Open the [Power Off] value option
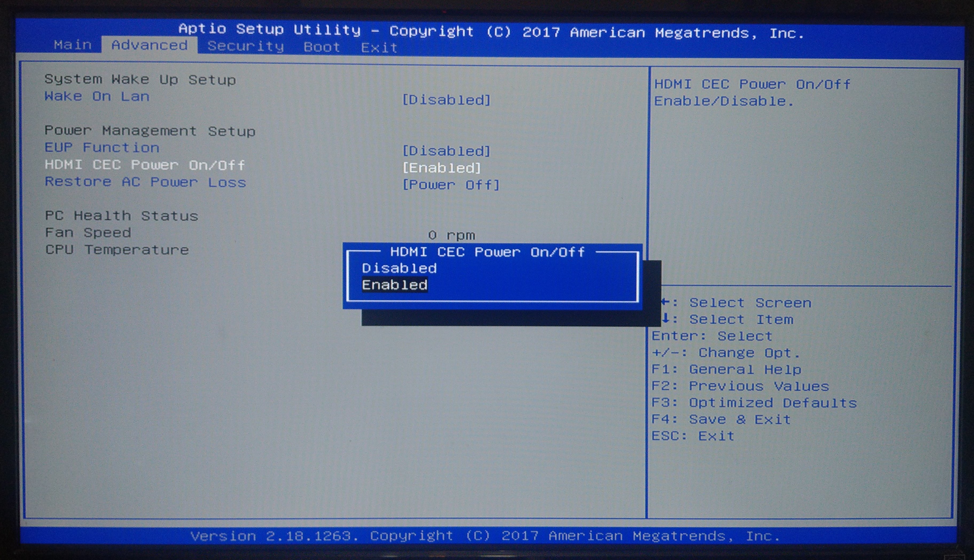The height and width of the screenshot is (560, 974). tap(451, 185)
